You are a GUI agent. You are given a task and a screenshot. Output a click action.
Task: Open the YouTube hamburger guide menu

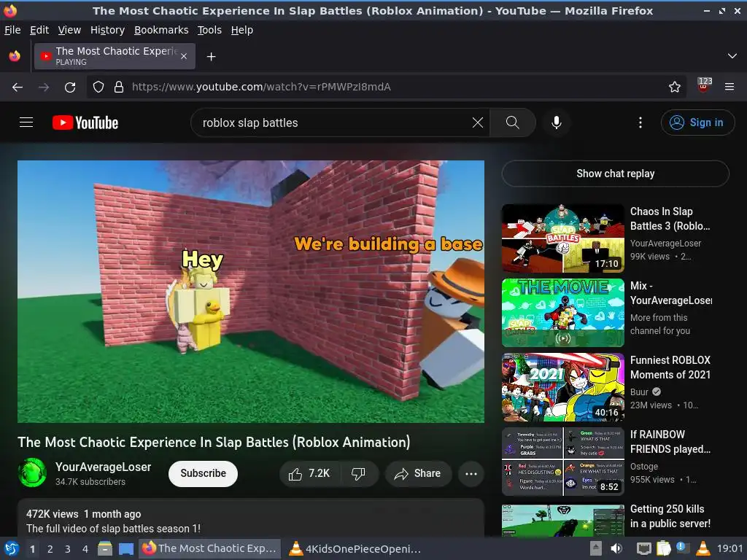click(x=26, y=122)
